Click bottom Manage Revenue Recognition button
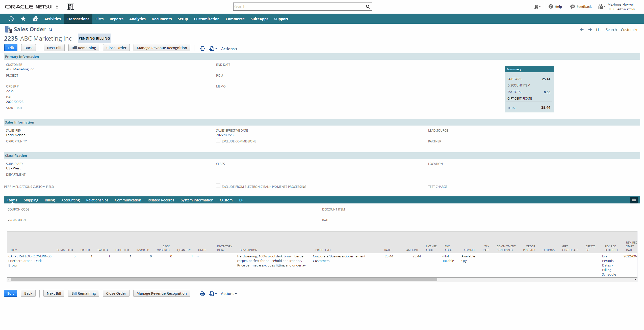Viewport: 644px width, 330px height. coord(162,293)
